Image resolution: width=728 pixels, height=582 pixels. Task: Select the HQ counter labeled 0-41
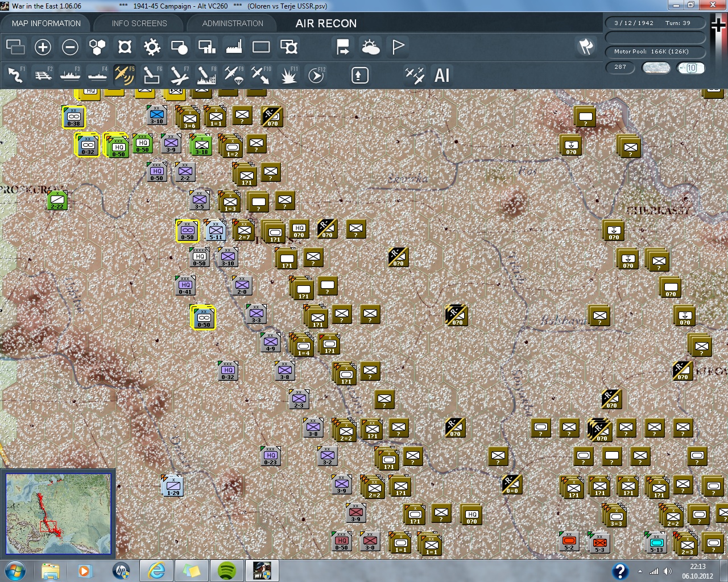click(185, 285)
